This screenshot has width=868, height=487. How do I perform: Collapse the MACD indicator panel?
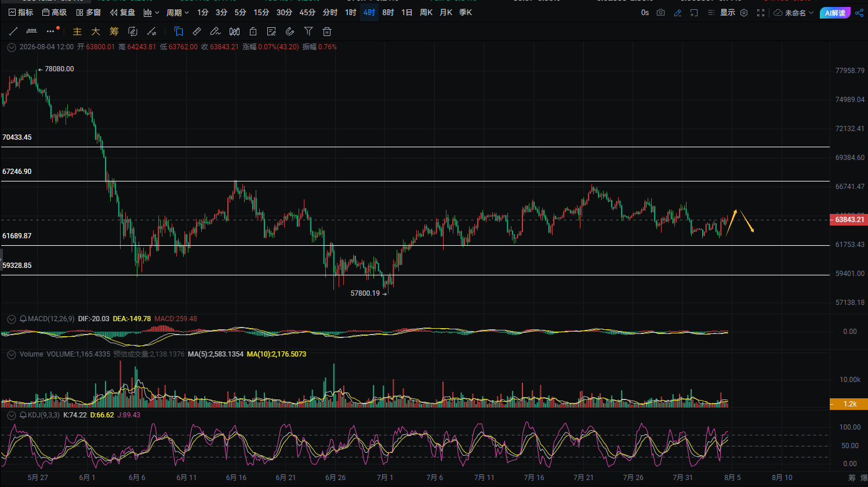click(x=11, y=319)
